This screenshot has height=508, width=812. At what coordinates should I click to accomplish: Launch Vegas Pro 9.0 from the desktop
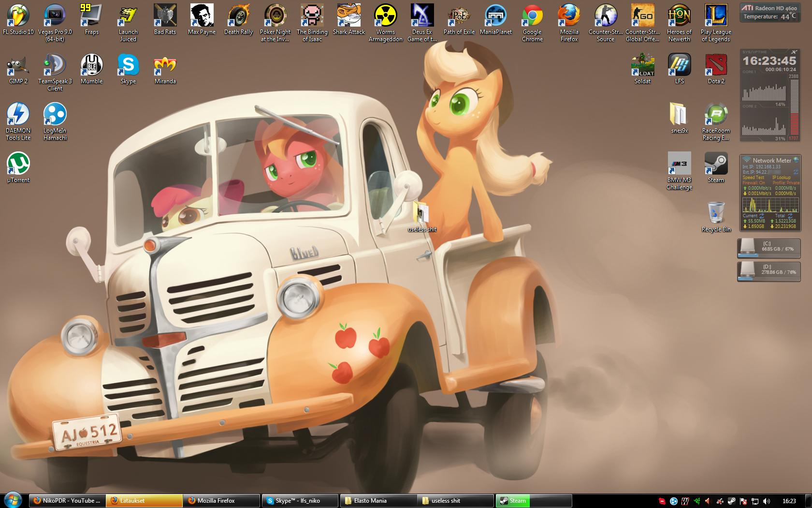click(x=55, y=23)
